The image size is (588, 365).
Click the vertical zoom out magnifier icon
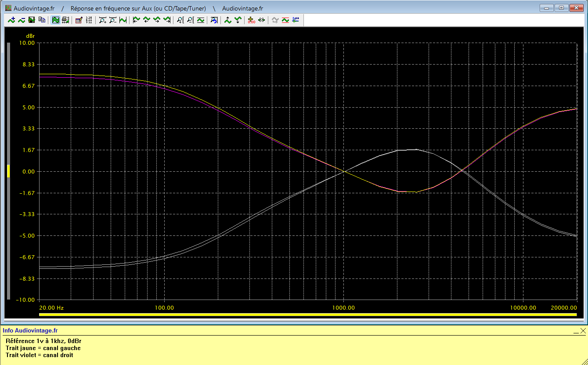pos(191,20)
